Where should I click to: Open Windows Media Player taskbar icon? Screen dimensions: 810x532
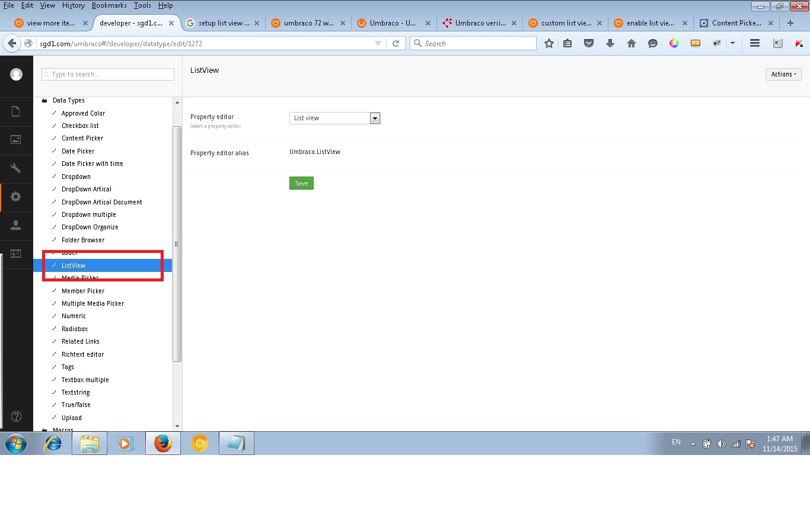(126, 443)
